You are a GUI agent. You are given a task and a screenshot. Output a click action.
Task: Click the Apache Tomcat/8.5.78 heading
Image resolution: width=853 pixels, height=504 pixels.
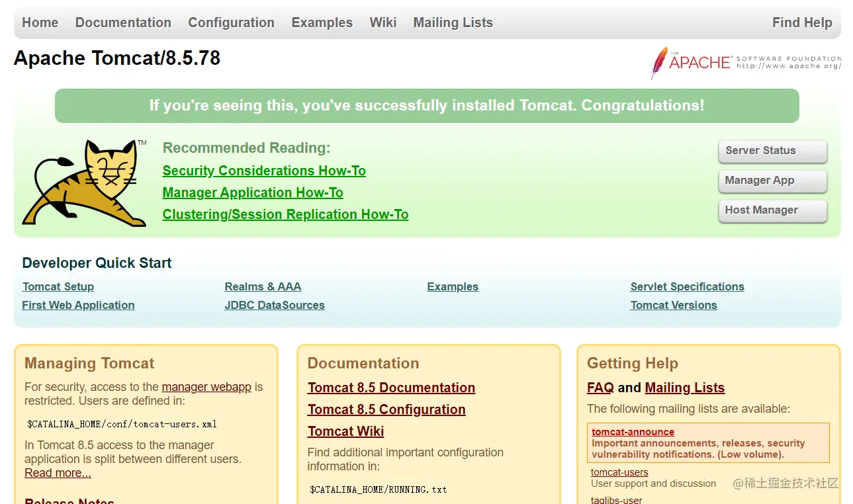click(117, 58)
